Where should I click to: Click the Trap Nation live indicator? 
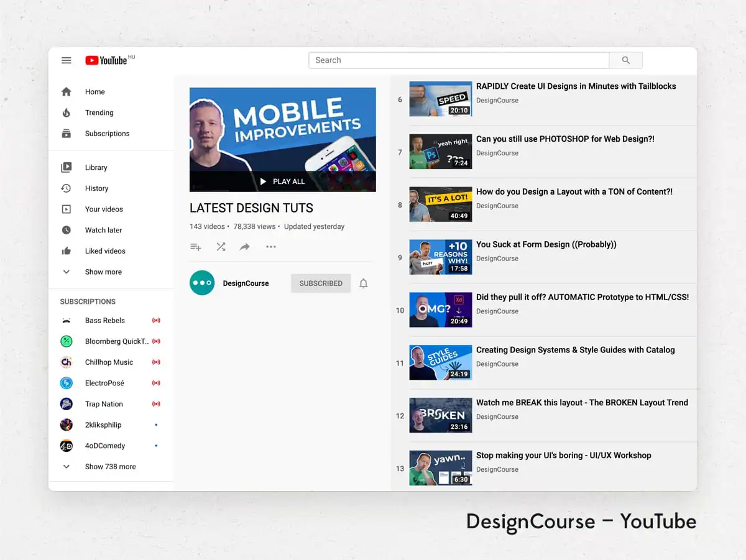[x=155, y=403]
